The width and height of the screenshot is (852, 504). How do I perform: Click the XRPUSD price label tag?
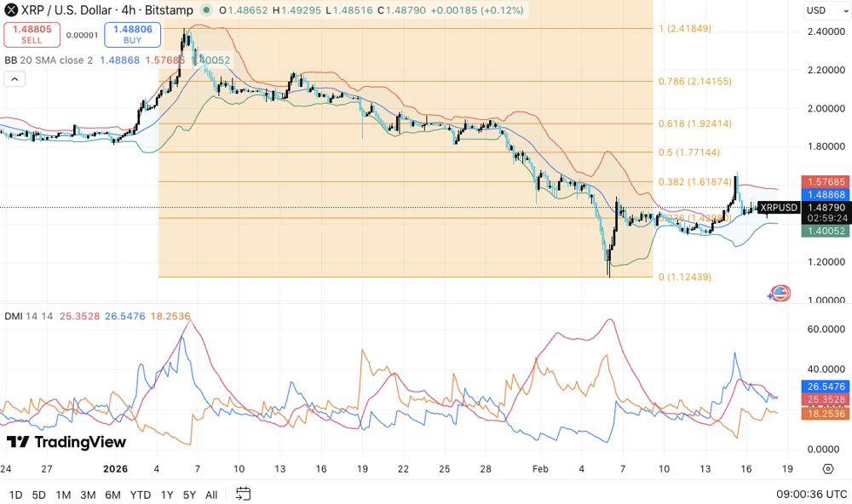coord(779,208)
